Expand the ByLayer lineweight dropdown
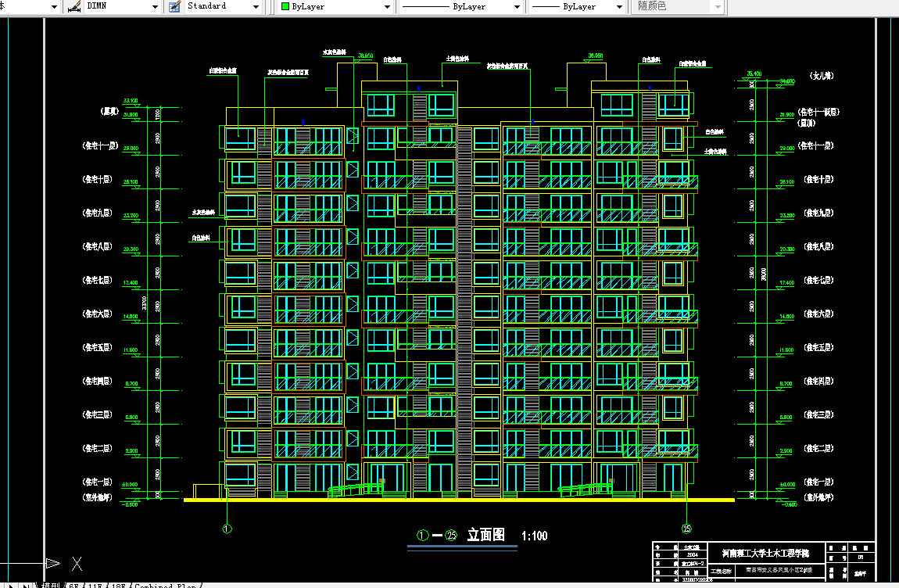The width and height of the screenshot is (899, 588). tap(619, 7)
